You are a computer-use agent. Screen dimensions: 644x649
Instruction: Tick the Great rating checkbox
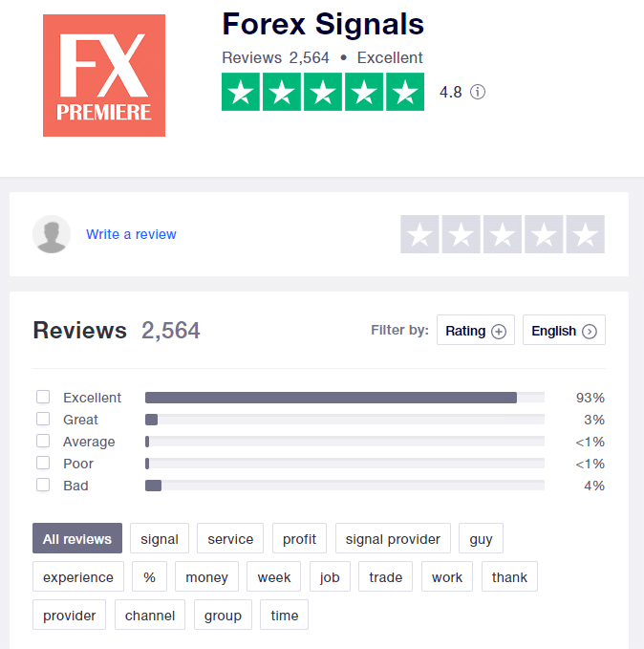[x=43, y=420]
